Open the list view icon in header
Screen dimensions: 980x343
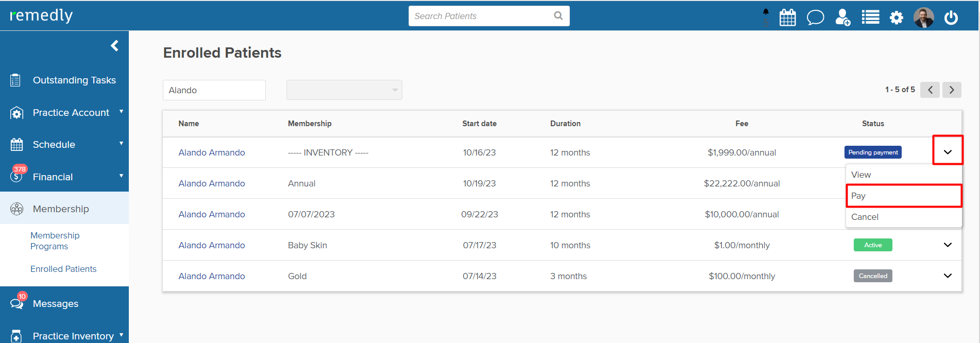(x=870, y=18)
